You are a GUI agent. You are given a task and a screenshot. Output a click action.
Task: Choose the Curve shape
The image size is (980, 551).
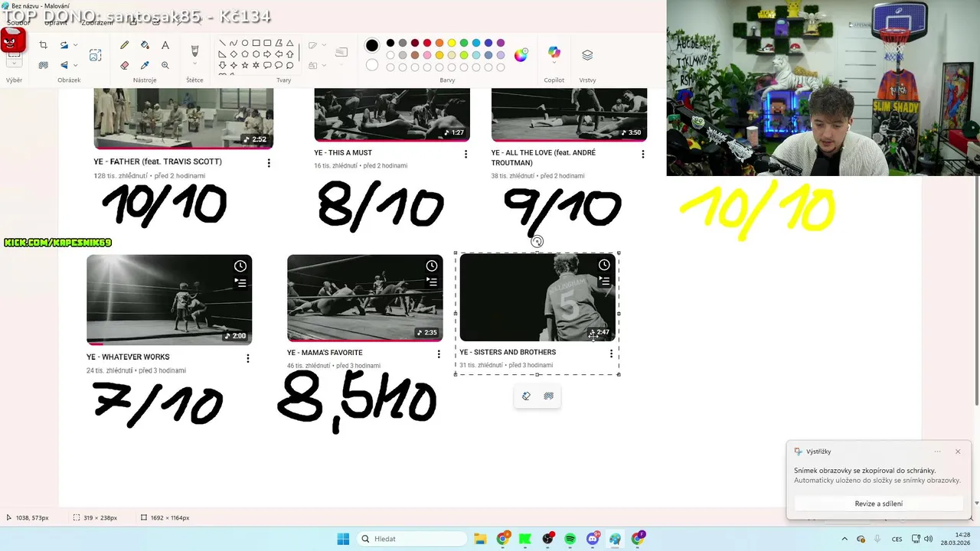(234, 43)
